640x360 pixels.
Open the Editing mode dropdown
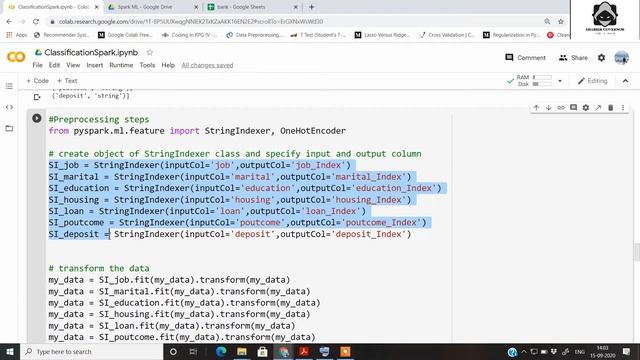(x=593, y=81)
